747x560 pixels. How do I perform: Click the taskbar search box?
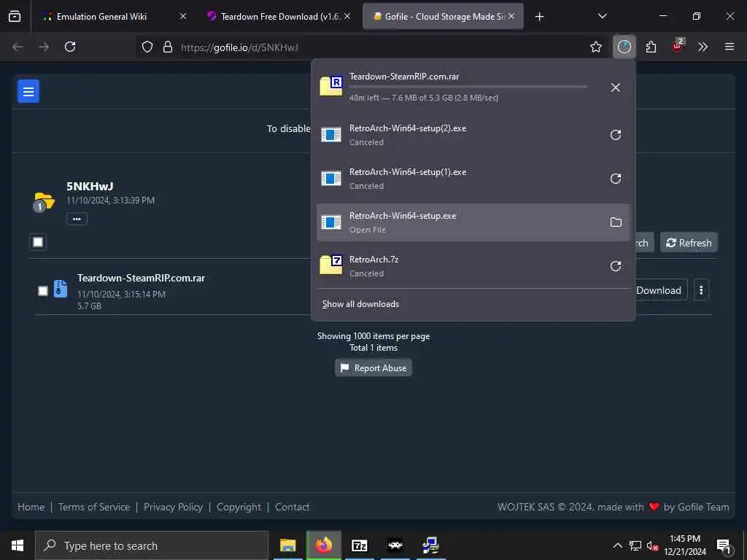[x=152, y=545]
